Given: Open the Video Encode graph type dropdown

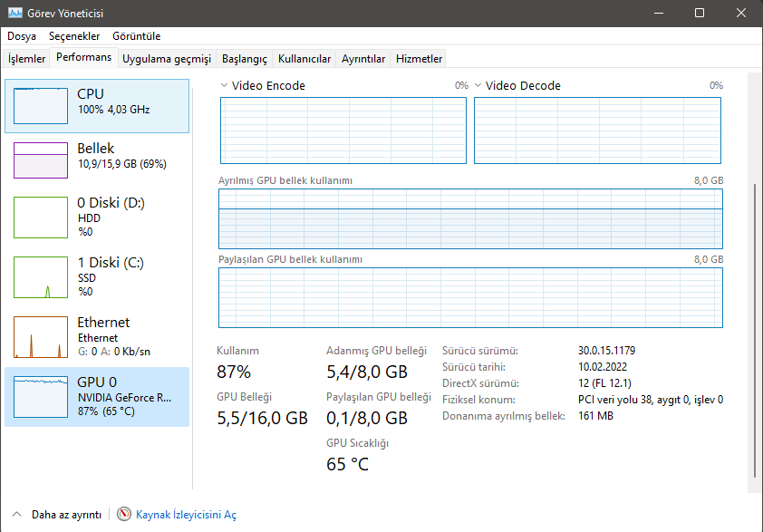Looking at the screenshot, I should [x=225, y=86].
